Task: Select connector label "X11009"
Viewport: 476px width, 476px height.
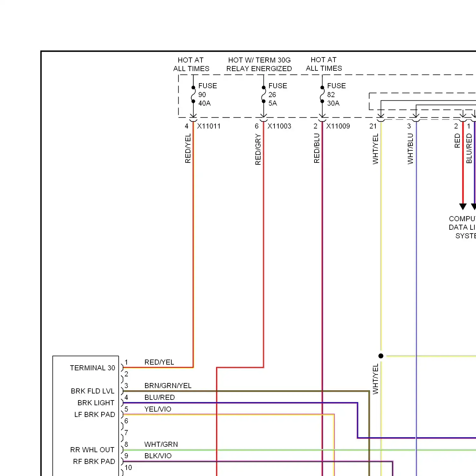Action: pyautogui.click(x=338, y=126)
